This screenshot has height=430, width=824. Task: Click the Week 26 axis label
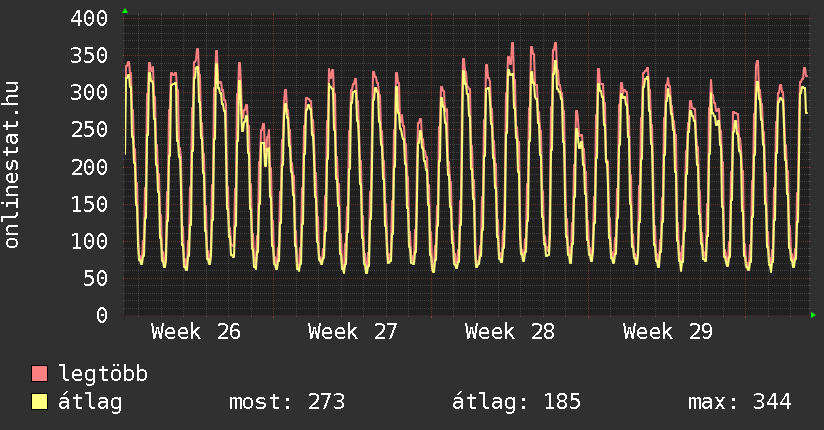click(195, 332)
